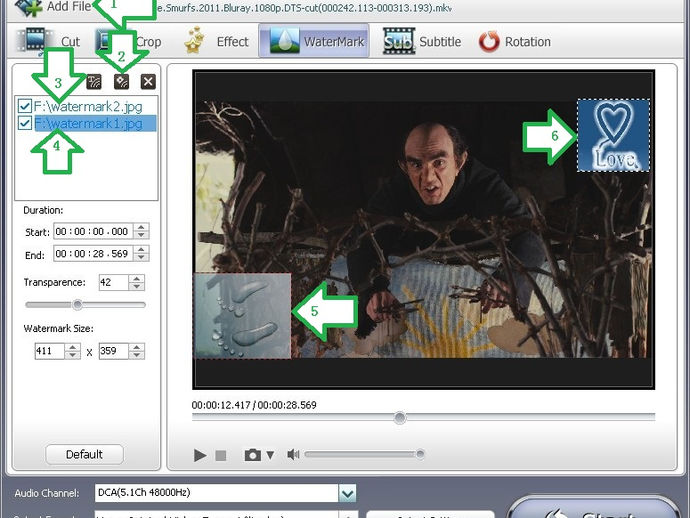Increase the Start time with up arrow

(141, 227)
